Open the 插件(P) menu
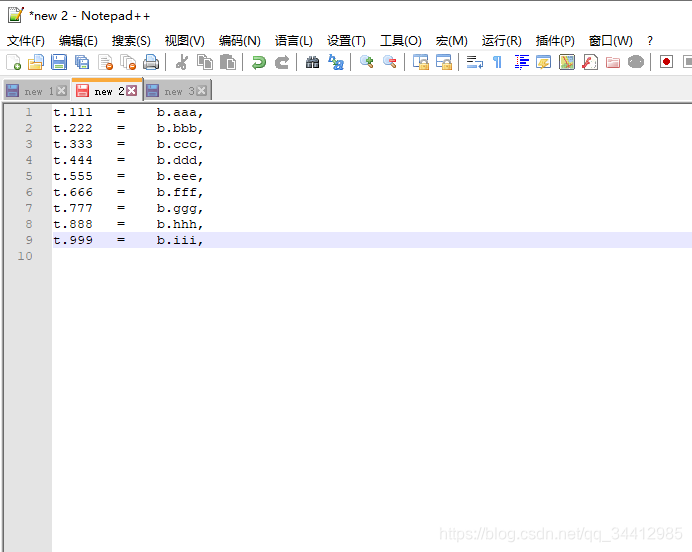This screenshot has width=692, height=552. (x=555, y=41)
